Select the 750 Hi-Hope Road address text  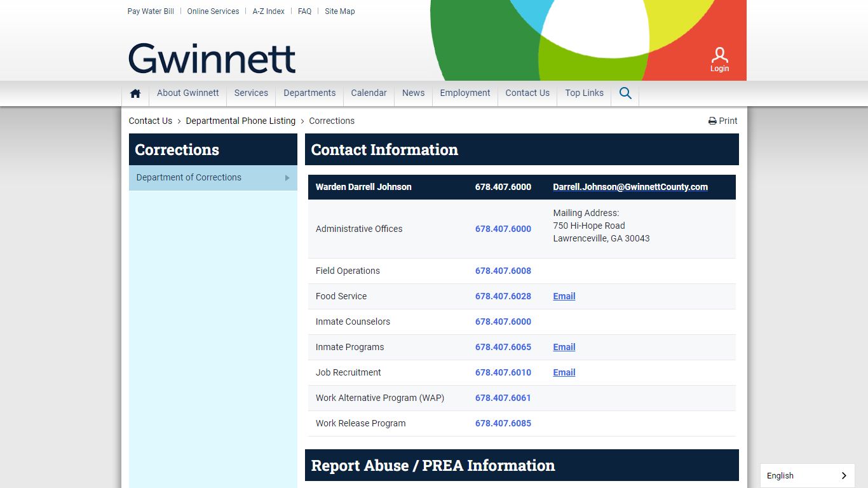tap(589, 226)
